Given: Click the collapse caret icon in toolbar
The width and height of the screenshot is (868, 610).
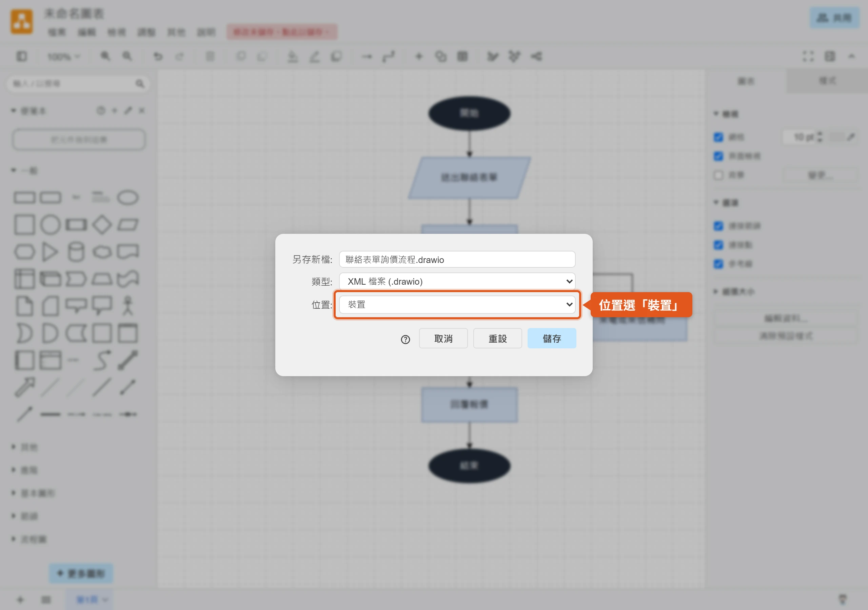Looking at the screenshot, I should [851, 56].
